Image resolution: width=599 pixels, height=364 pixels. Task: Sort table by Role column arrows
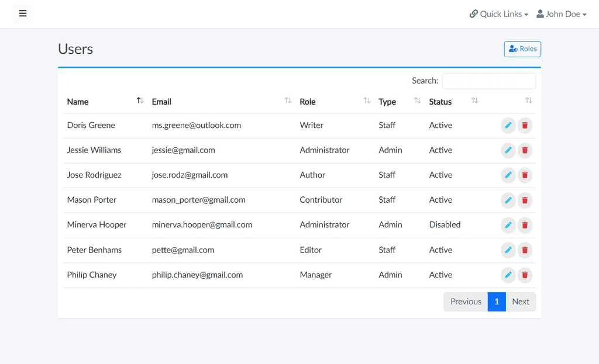pos(367,100)
